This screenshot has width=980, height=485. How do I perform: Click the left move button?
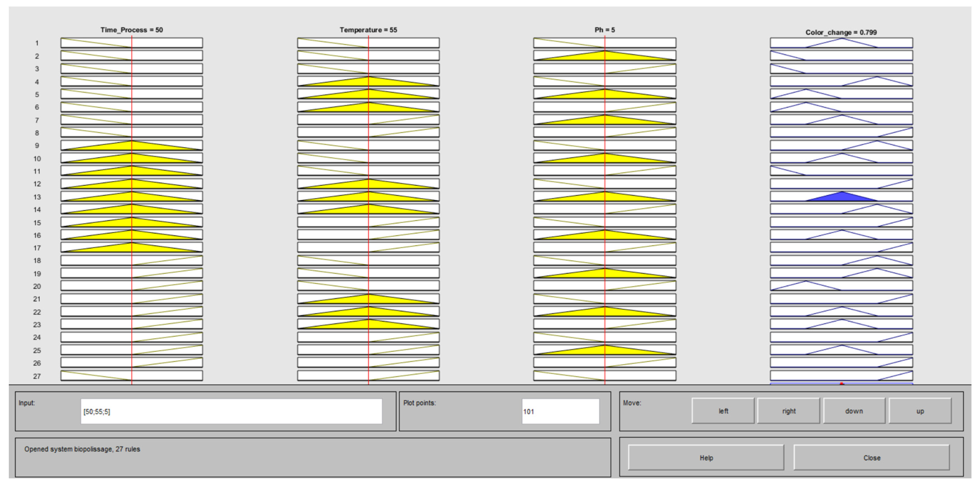pos(723,411)
